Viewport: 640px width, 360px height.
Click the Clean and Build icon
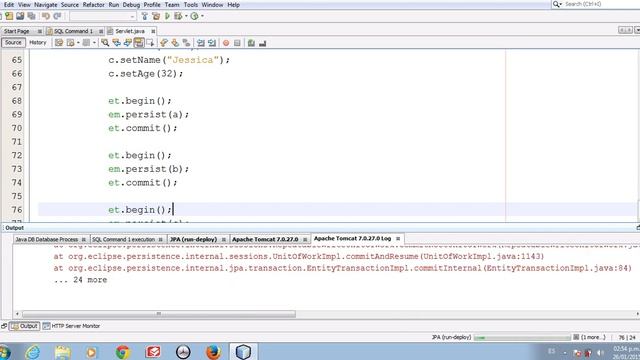156,16
